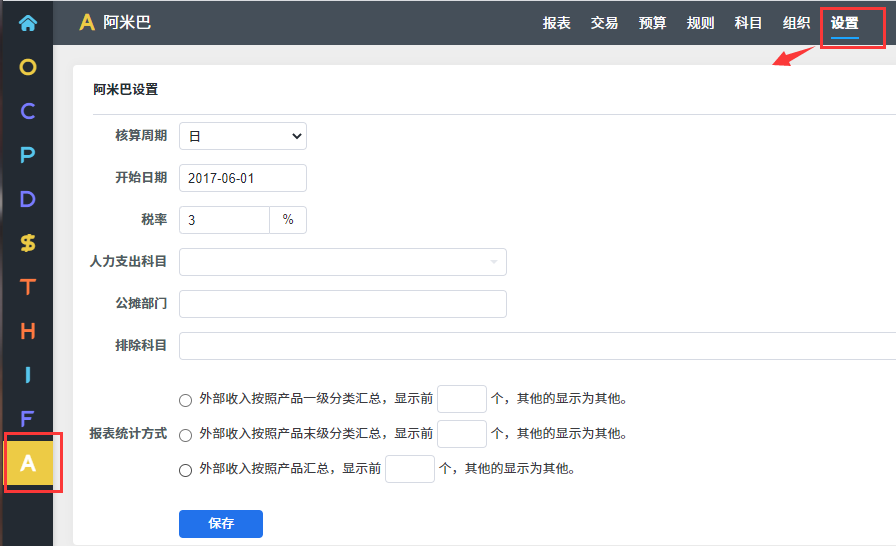Go to the D module icon

(27, 199)
